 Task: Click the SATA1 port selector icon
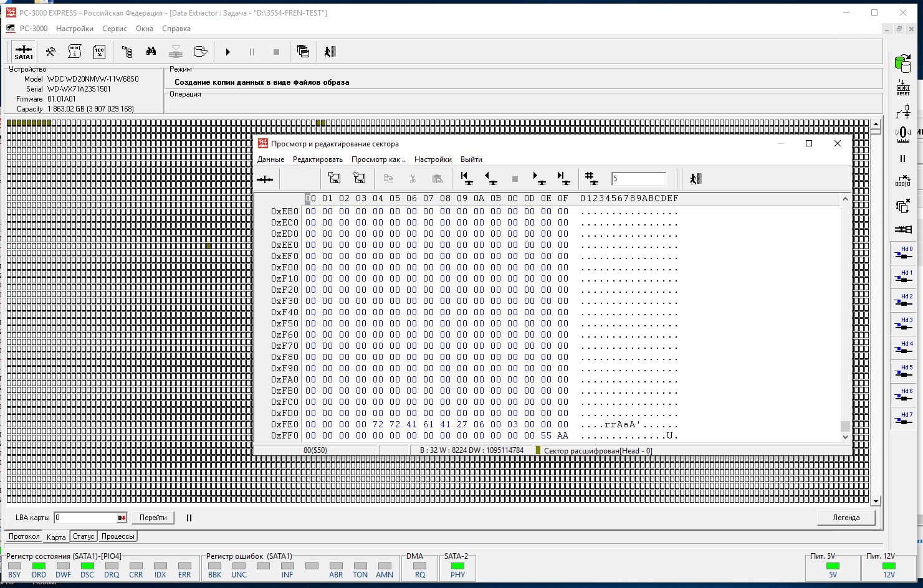point(24,52)
